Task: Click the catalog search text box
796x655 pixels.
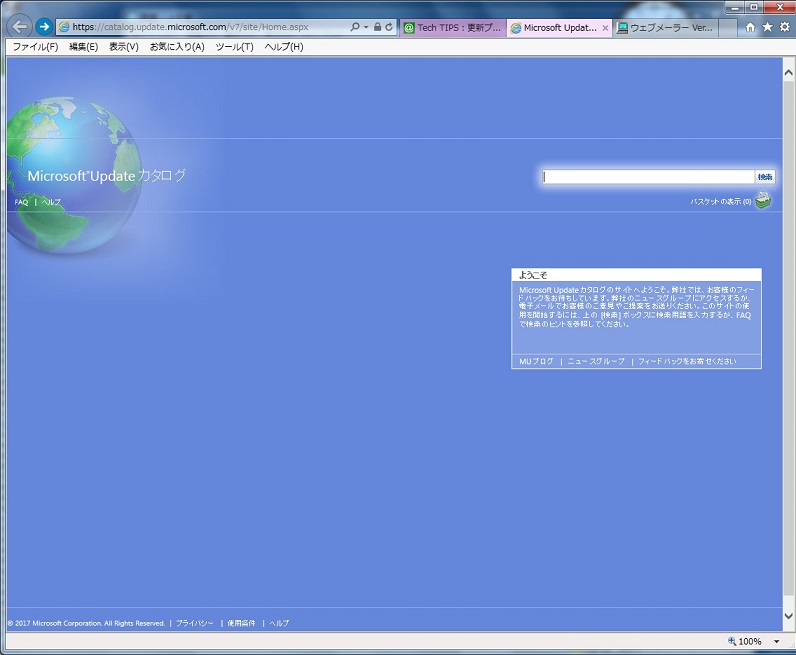Action: (x=648, y=177)
